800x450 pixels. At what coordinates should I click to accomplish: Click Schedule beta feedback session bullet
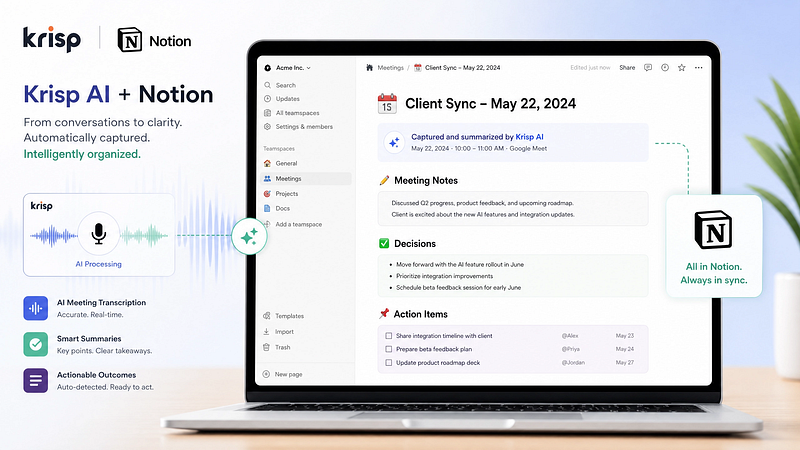[x=458, y=288]
